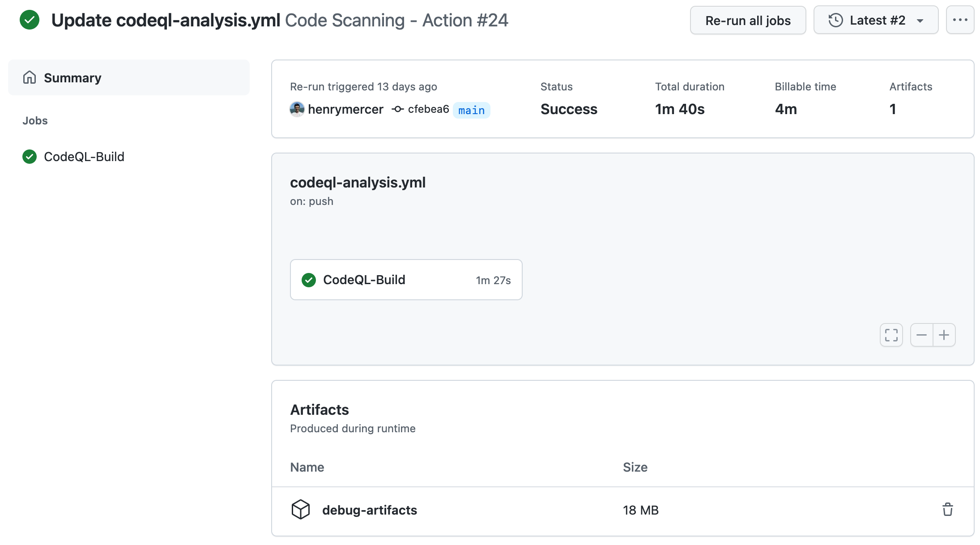Click fullscreen workflow graph icon
This screenshot has width=980, height=545.
pyautogui.click(x=891, y=335)
